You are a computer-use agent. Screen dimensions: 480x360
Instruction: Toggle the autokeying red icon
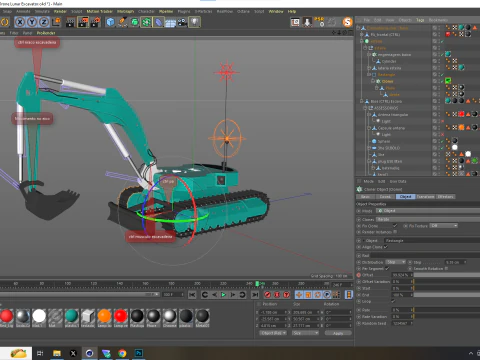point(277,295)
